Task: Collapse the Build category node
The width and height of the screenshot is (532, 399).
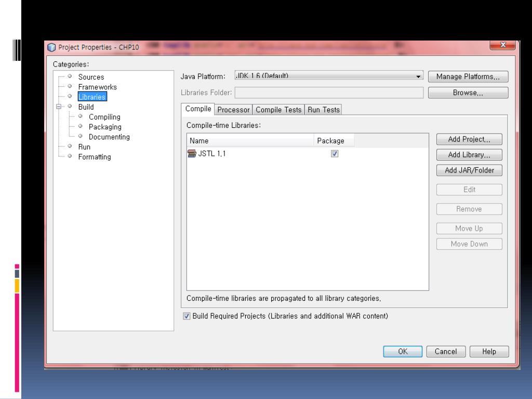Action: coord(58,107)
